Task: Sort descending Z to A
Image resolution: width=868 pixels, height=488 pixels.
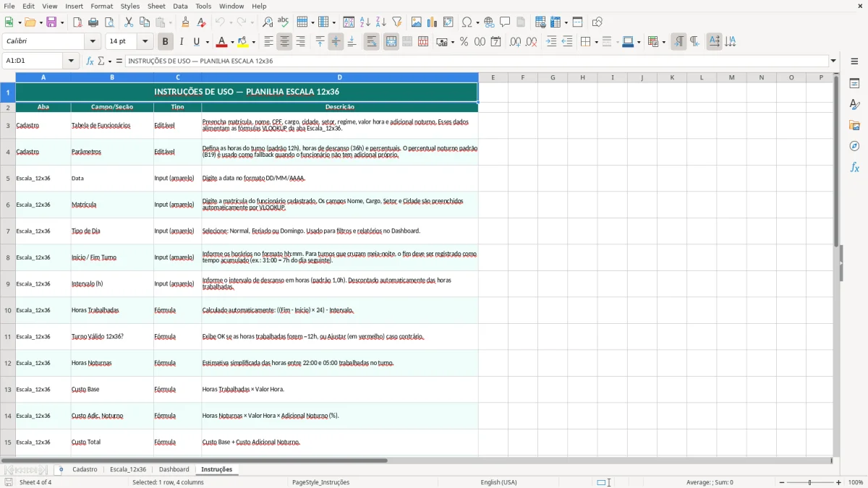Action: click(380, 22)
